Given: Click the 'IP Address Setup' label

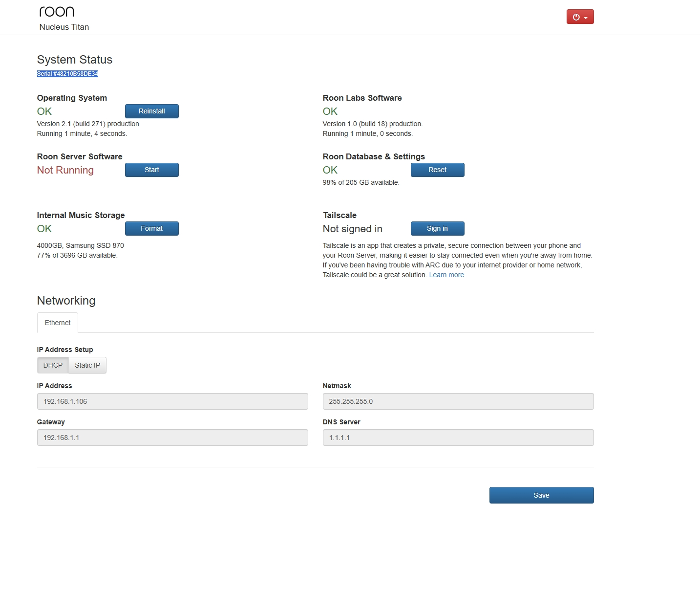Looking at the screenshot, I should click(x=65, y=350).
